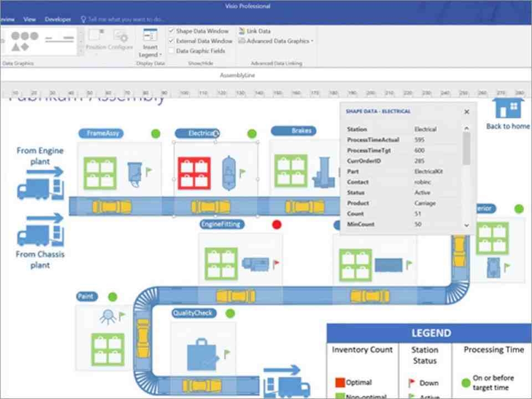Screen dimensions: 532x399
Task: Select the Paint sprayer machine icon
Action: click(108, 317)
